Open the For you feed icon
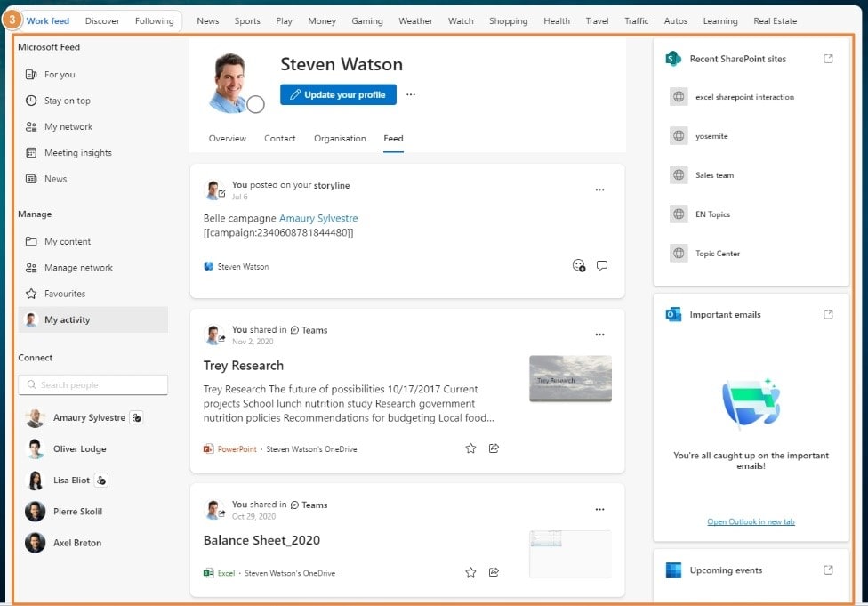Viewport: 868px width, 606px height. [31, 74]
